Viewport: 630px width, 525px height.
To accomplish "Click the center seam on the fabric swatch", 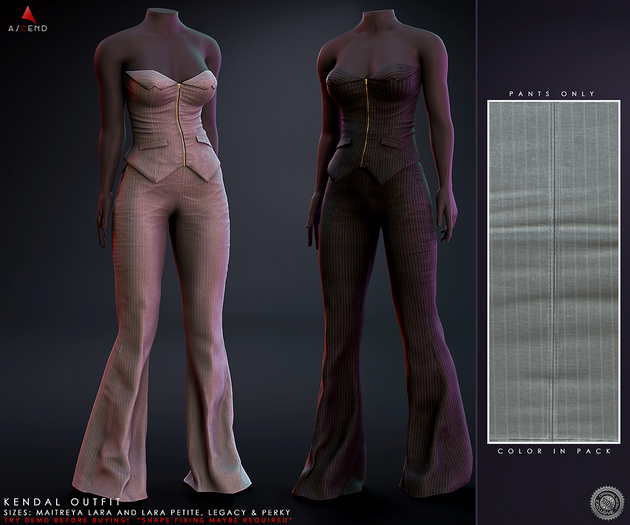I will click(554, 272).
